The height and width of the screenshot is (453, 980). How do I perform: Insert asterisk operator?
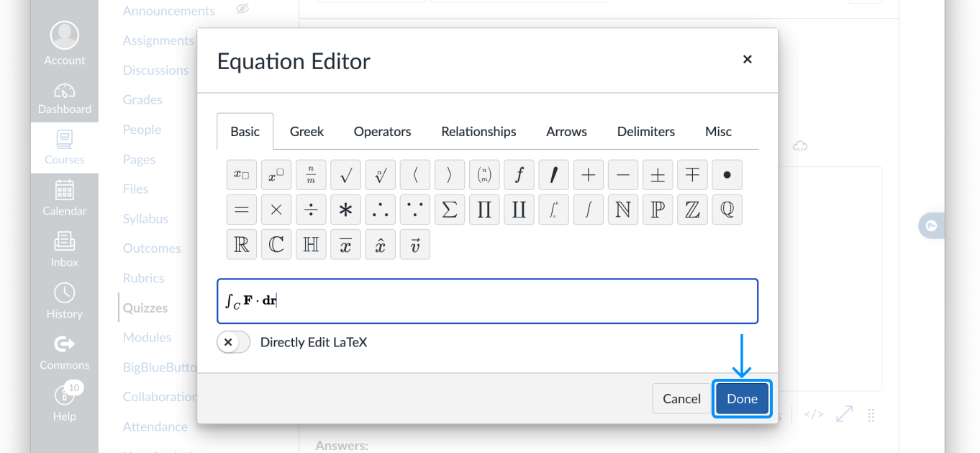345,210
